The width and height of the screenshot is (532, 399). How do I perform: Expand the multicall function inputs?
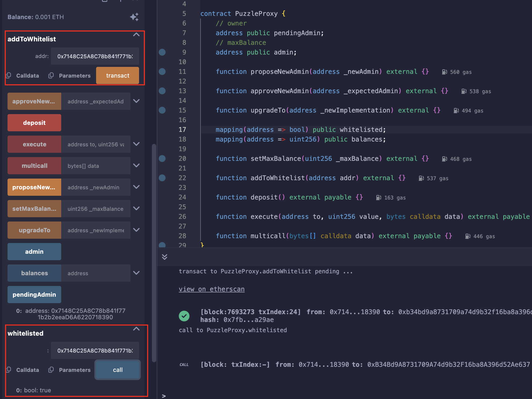[136, 165]
